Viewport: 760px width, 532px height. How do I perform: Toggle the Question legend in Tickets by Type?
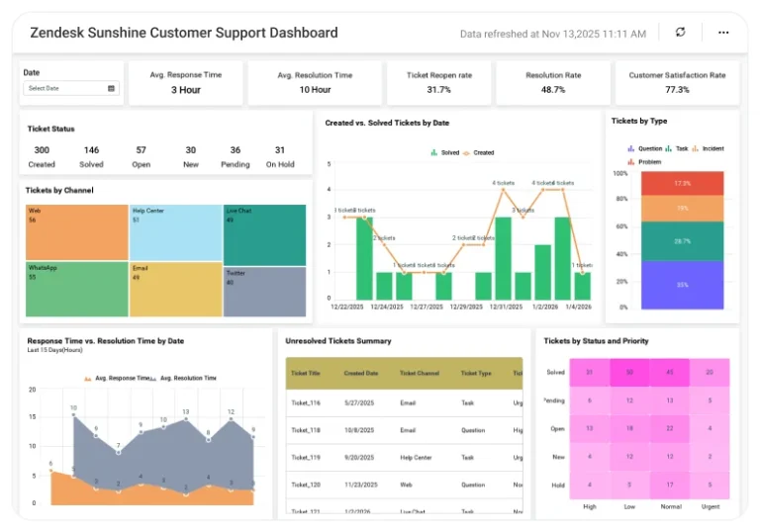[x=644, y=148]
